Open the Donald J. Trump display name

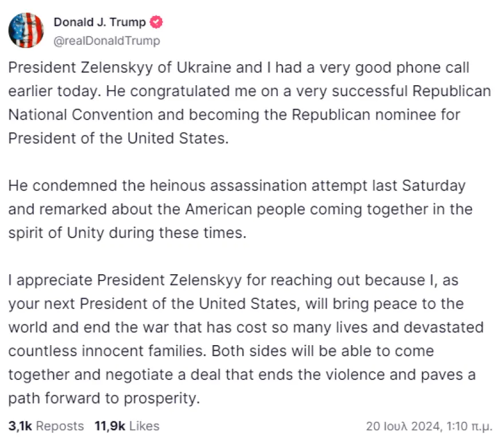(100, 22)
